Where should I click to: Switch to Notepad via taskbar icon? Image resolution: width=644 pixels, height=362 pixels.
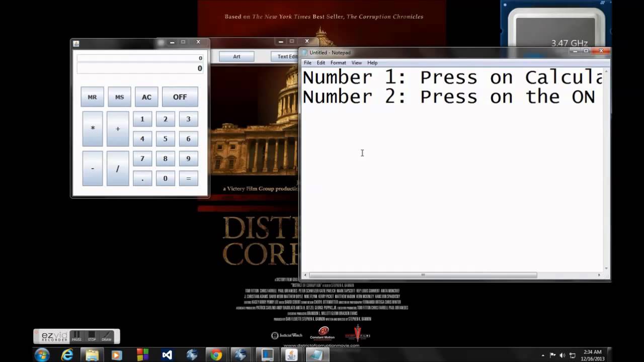click(x=316, y=355)
